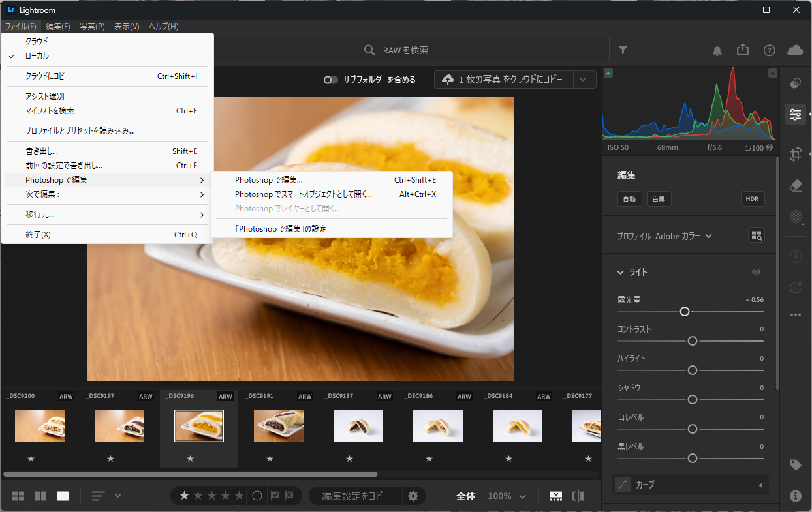Open 編集(E) menu
The image size is (812, 512).
[58, 27]
